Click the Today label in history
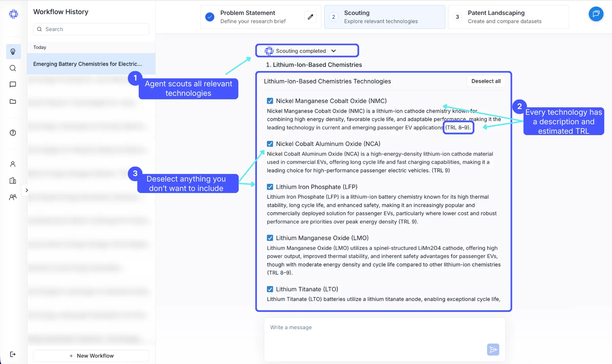Viewport: 612px width, 364px height. click(x=40, y=47)
